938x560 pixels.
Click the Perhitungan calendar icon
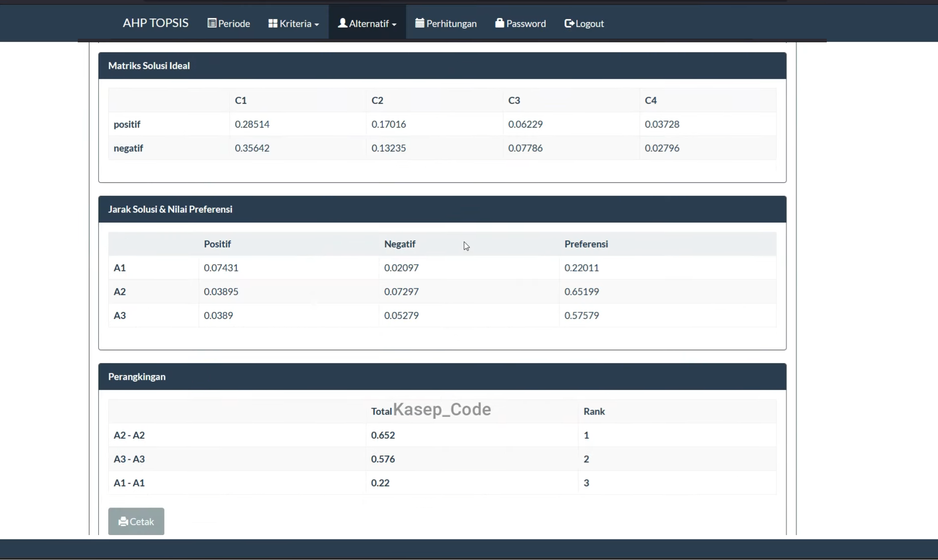[420, 23]
